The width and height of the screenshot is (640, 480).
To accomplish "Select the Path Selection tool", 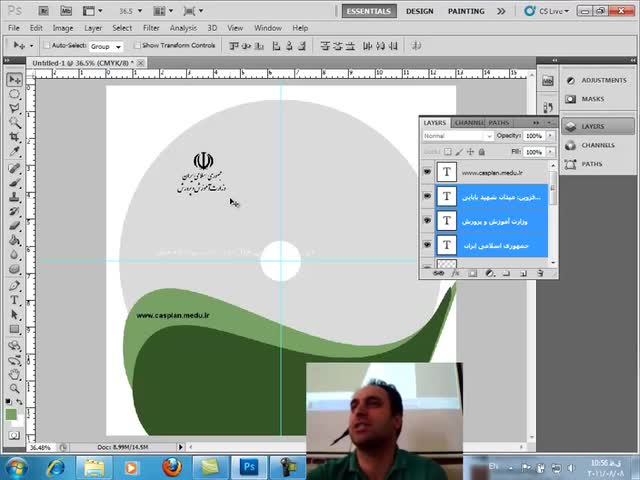I will point(14,315).
